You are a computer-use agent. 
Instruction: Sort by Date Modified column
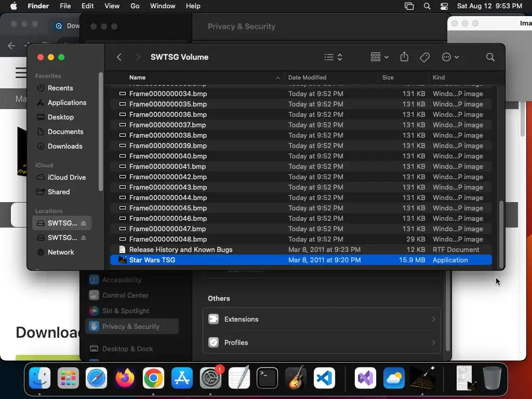[x=307, y=77]
